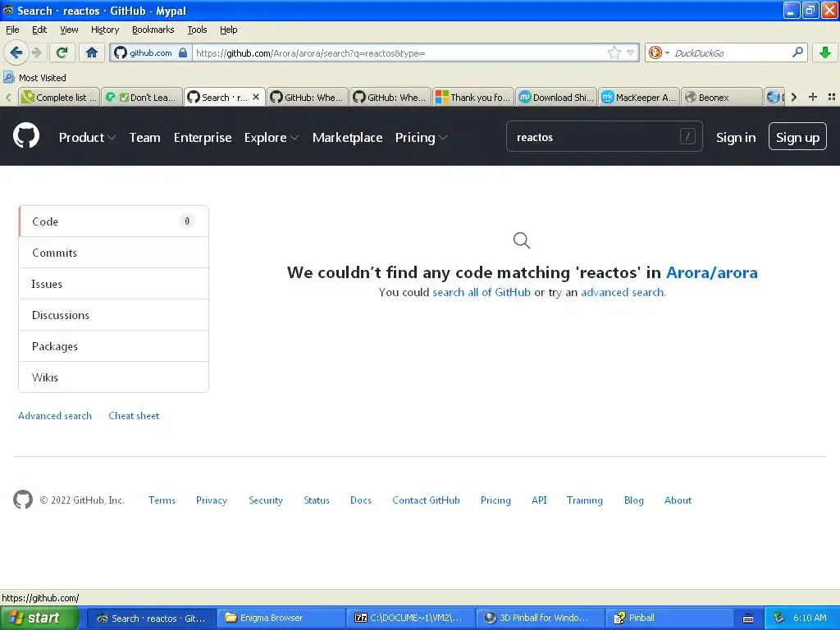Open the Arora/arora repository link

[711, 272]
